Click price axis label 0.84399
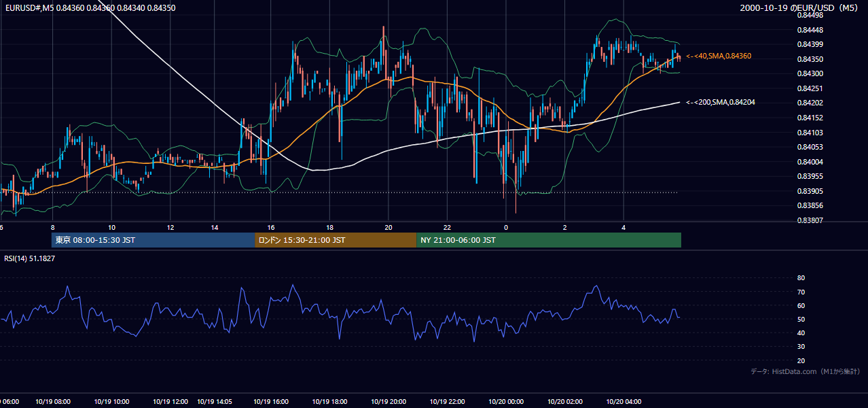 pos(809,44)
